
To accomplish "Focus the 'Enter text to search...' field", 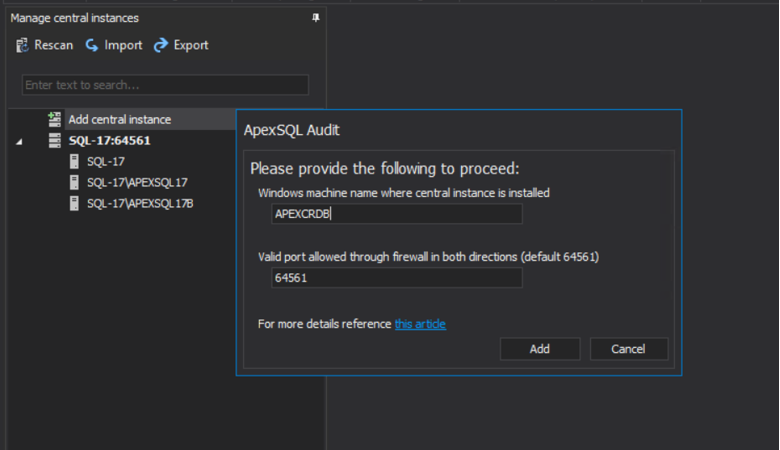I will pos(165,85).
